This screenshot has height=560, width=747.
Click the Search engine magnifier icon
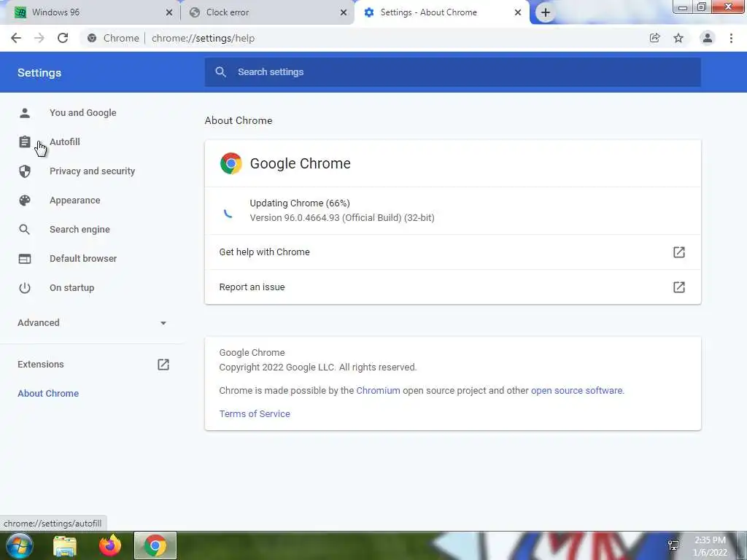pyautogui.click(x=25, y=230)
